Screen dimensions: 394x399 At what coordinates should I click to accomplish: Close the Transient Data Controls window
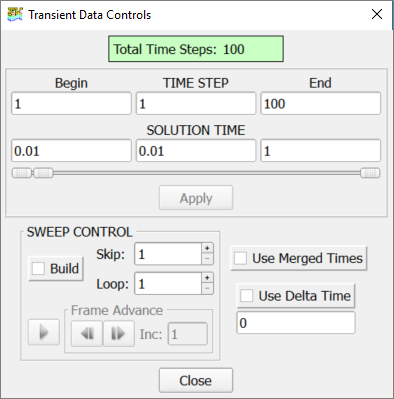tap(377, 14)
